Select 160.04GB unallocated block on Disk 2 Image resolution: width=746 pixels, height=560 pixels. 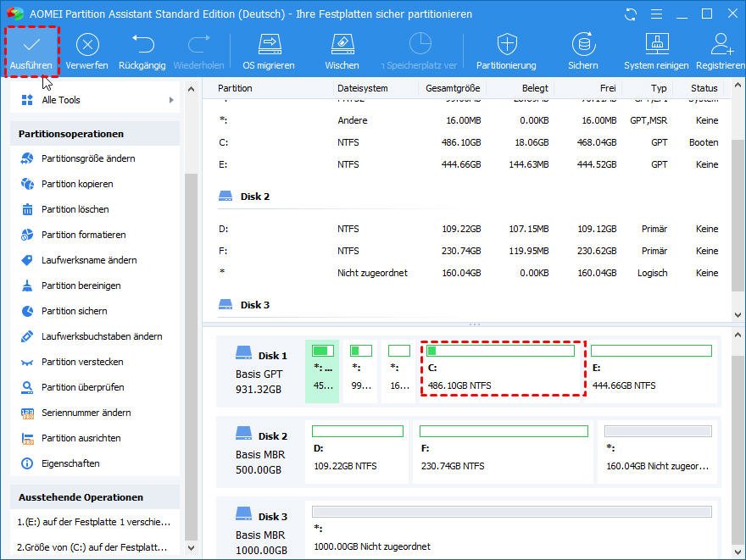pyautogui.click(x=658, y=452)
